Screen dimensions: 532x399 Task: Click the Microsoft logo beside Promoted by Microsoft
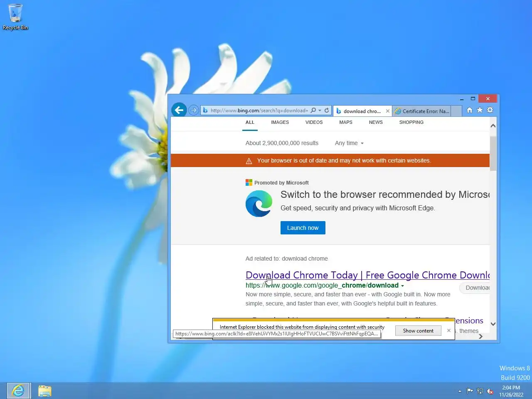[x=249, y=182]
